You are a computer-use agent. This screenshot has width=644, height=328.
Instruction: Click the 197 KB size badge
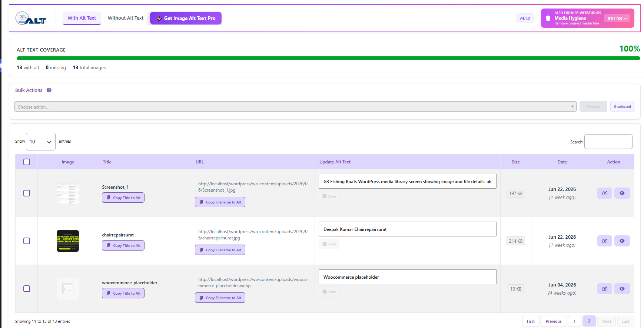point(516,193)
